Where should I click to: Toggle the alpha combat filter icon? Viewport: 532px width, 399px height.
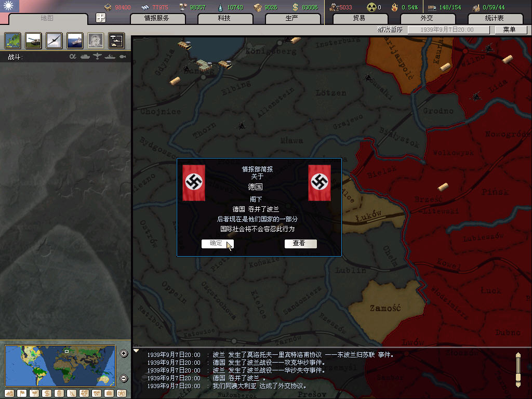[73, 56]
